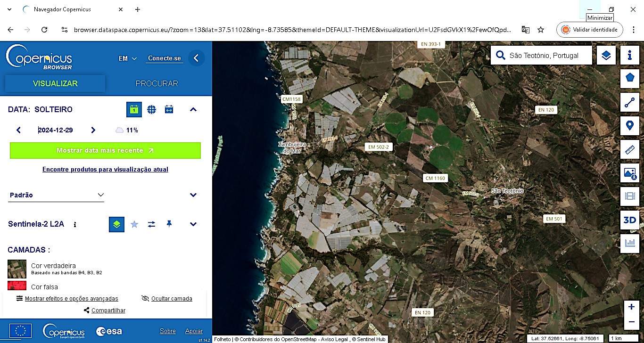Bookmark this page with the star
Viewport: 644px width, 343px height.
pos(541,30)
